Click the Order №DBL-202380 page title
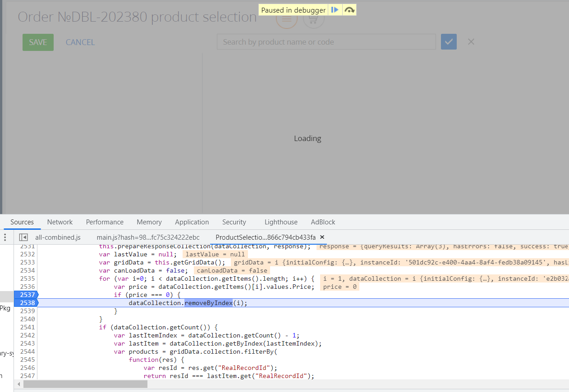The height and width of the screenshot is (392, 569). pyautogui.click(x=137, y=17)
